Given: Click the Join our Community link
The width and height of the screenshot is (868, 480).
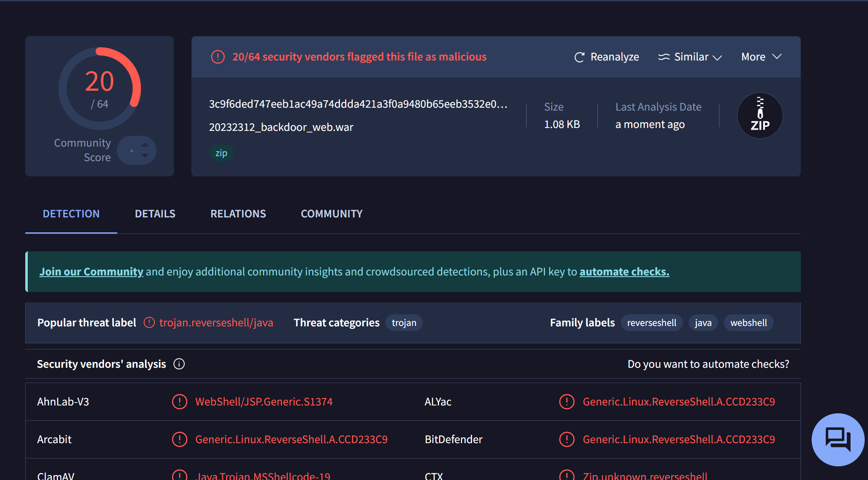Looking at the screenshot, I should 91,272.
